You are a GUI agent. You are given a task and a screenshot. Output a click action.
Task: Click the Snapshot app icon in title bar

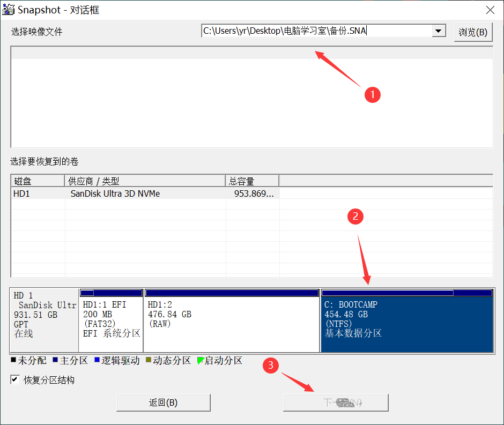[8, 10]
